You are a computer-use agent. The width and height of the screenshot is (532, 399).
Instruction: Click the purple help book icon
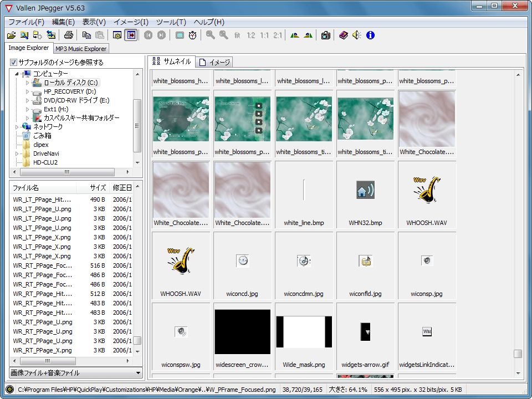[x=344, y=35]
